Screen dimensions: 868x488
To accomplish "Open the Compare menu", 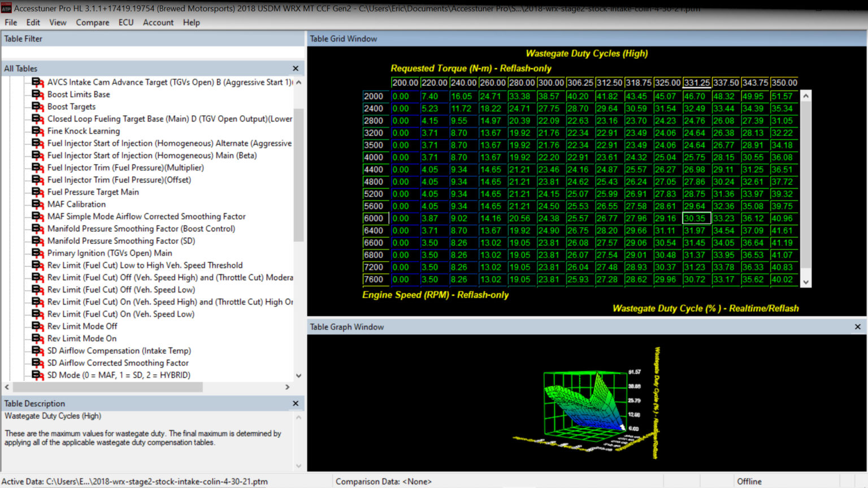I will pos(93,23).
